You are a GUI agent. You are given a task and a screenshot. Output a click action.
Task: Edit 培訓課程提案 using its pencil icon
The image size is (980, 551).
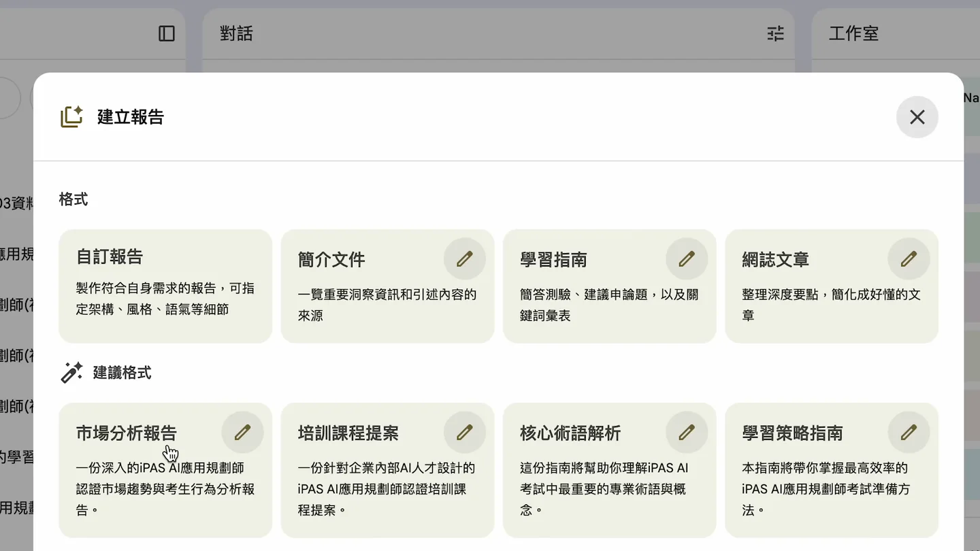click(x=465, y=433)
